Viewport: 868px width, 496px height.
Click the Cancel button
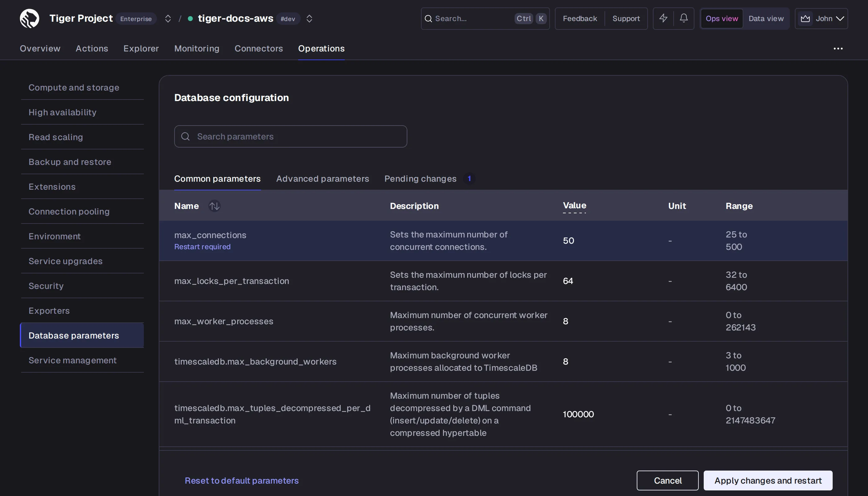668,481
